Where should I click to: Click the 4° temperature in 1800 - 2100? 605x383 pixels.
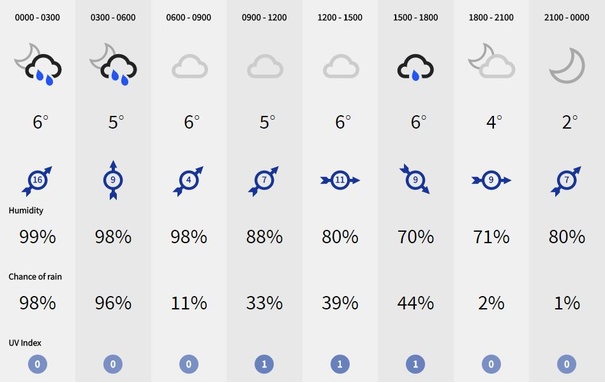click(494, 122)
